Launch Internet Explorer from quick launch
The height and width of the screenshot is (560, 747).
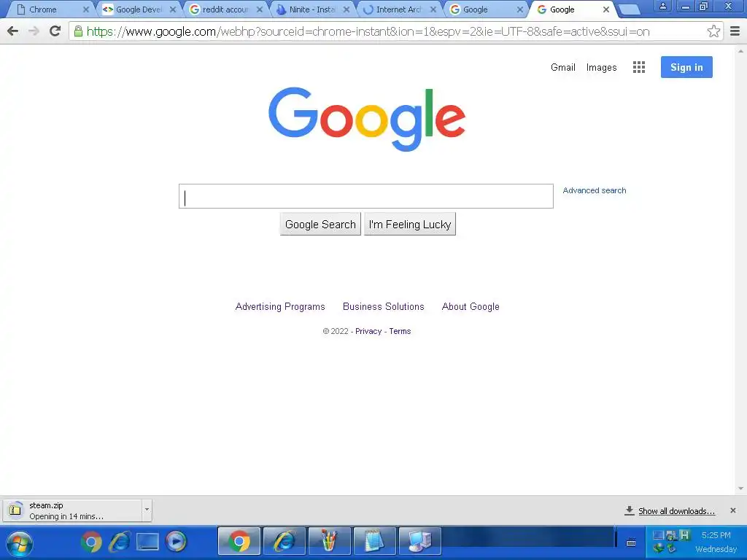pyautogui.click(x=120, y=542)
